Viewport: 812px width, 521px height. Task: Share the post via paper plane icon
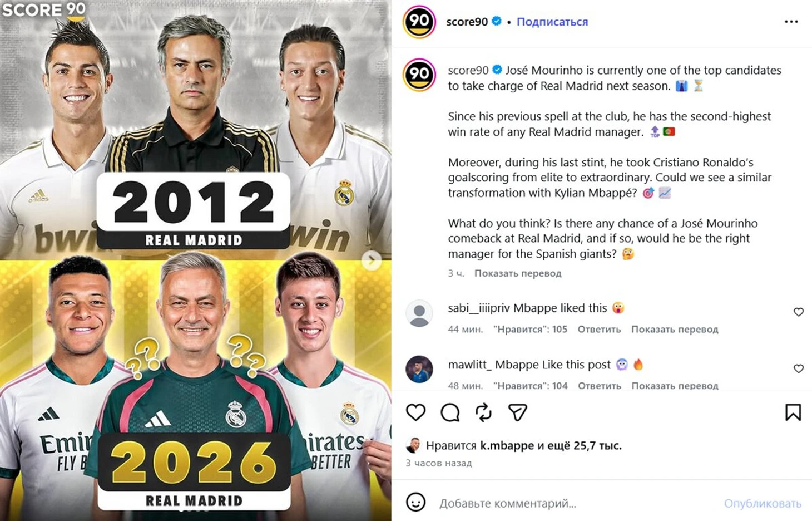point(517,412)
